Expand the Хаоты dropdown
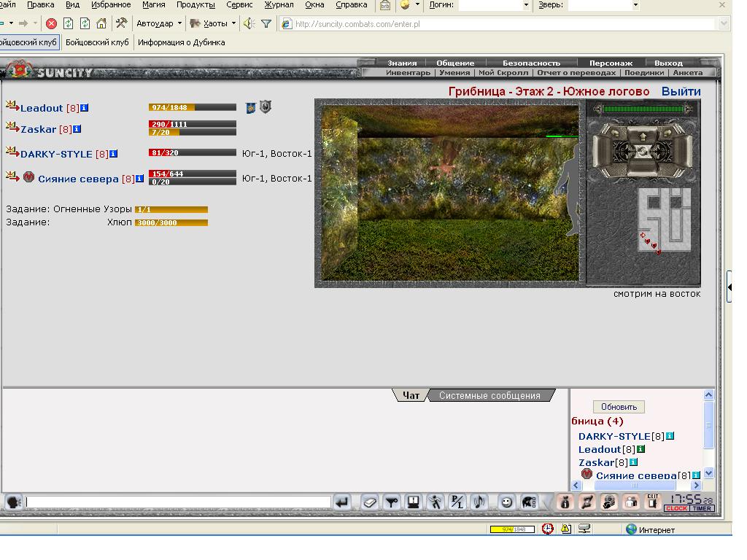Viewport: 747px width, 560px height. click(233, 23)
